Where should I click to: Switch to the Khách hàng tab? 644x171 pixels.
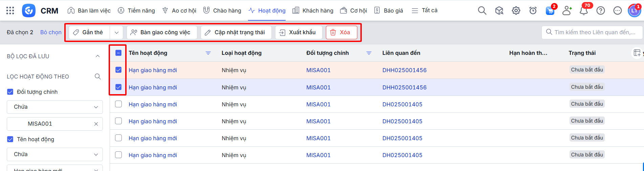pyautogui.click(x=313, y=10)
